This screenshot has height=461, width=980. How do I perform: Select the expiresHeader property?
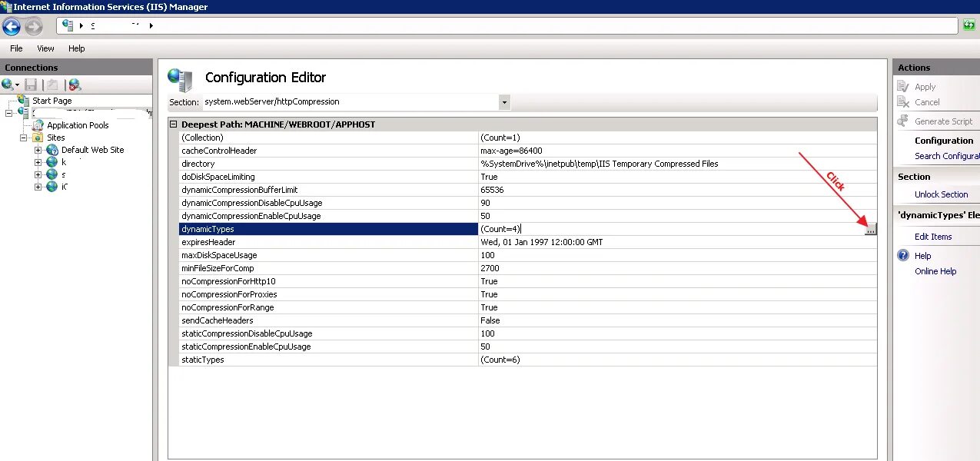pyautogui.click(x=208, y=242)
